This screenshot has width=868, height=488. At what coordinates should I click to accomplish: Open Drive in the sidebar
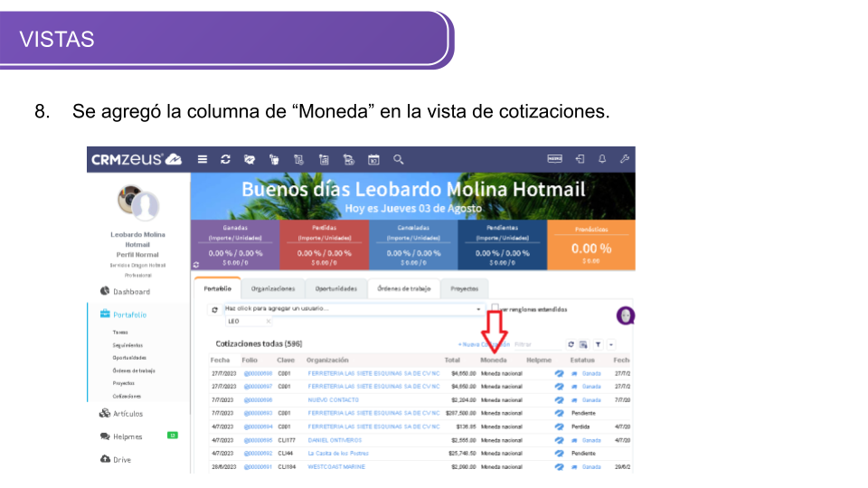click(122, 459)
